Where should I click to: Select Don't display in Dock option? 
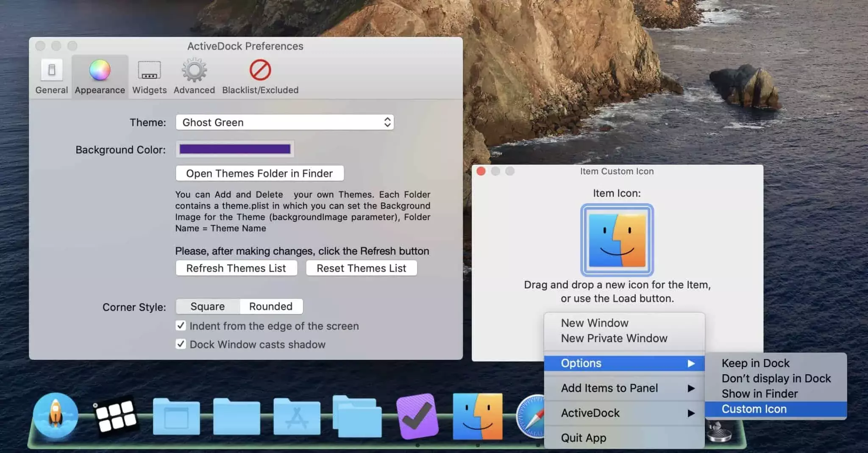click(x=776, y=378)
